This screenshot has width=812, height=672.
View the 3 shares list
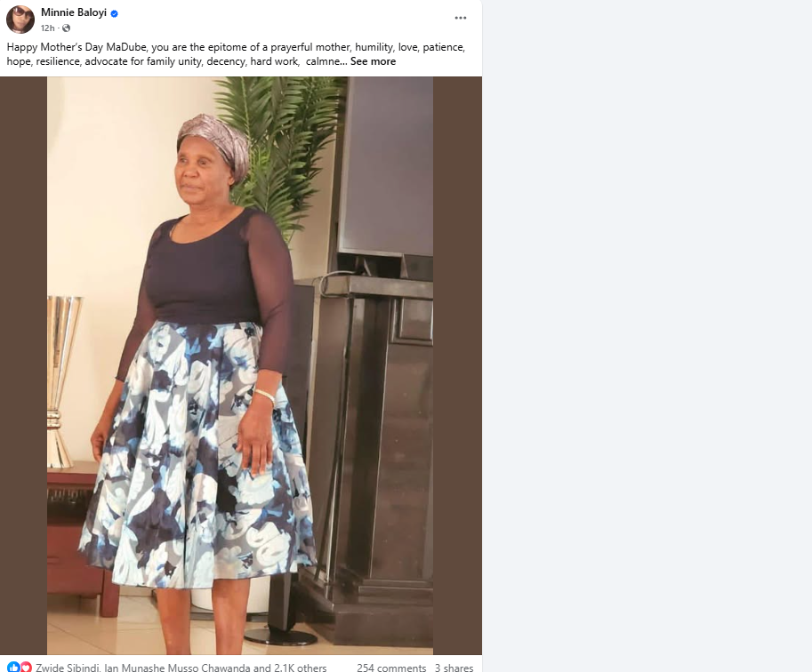[454, 668]
